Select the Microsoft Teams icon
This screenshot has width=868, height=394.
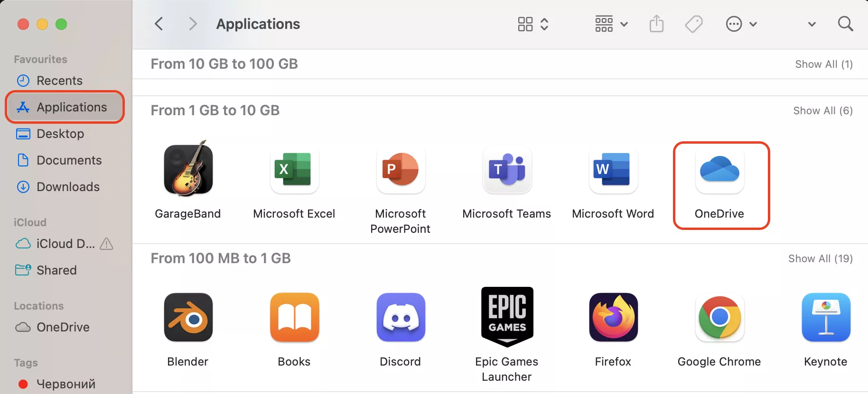pos(507,170)
